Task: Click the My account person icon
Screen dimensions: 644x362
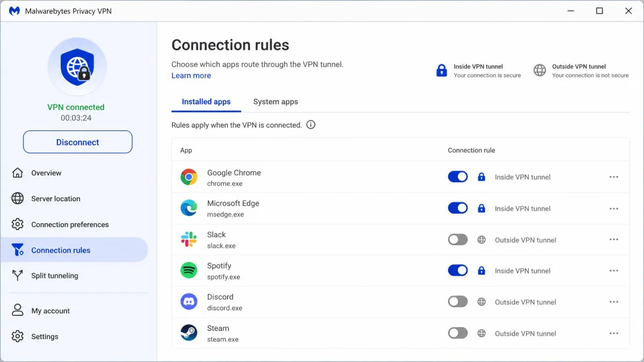Action: pyautogui.click(x=18, y=311)
